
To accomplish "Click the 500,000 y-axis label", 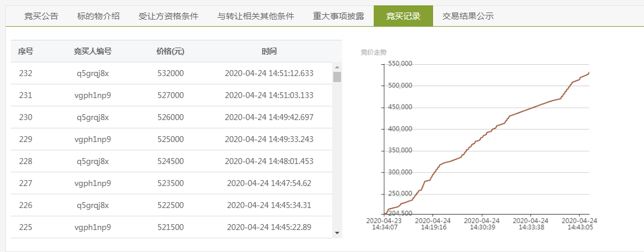I will [x=400, y=86].
